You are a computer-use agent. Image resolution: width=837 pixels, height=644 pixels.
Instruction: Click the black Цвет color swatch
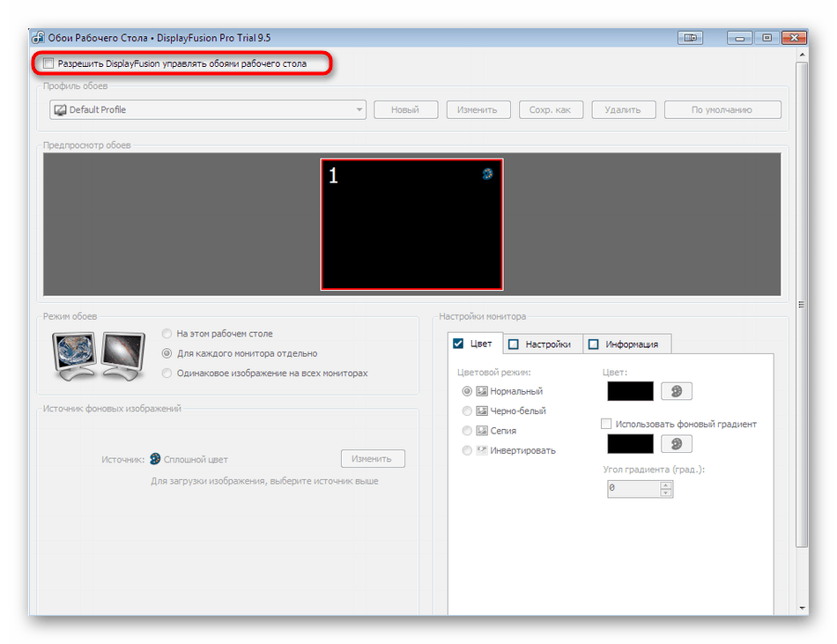tap(629, 390)
